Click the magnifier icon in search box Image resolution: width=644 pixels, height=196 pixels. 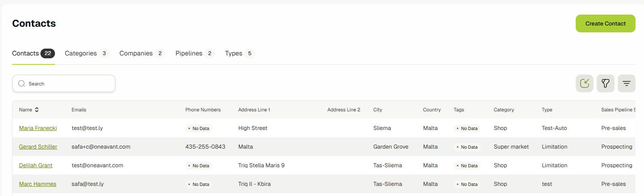(x=22, y=83)
